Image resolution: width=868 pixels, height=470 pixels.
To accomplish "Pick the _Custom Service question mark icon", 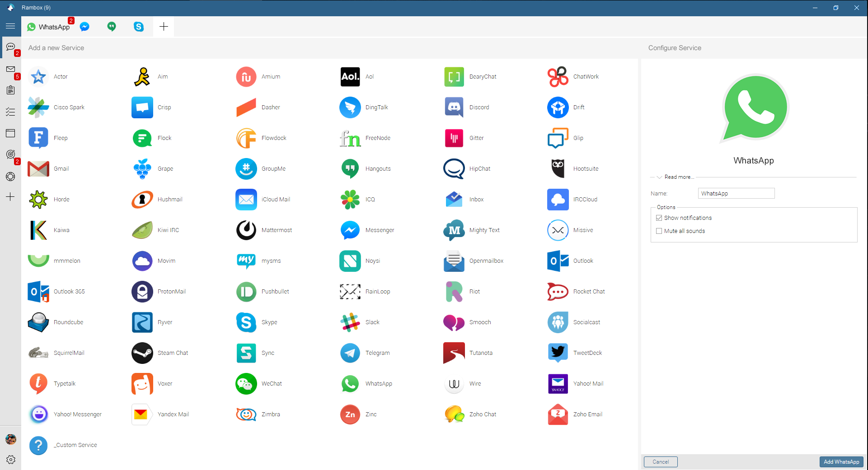I will (38, 445).
